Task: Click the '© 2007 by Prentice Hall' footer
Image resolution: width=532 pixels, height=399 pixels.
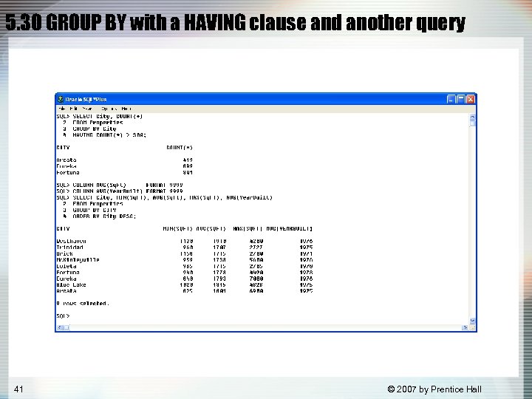Action: click(x=434, y=389)
